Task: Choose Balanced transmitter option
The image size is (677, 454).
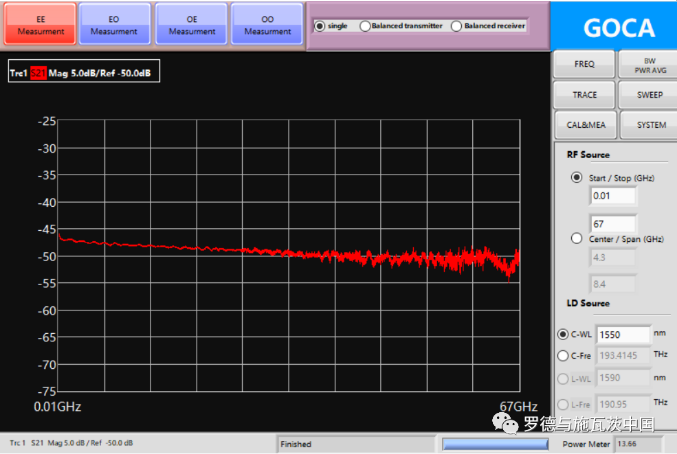Action: pos(365,26)
